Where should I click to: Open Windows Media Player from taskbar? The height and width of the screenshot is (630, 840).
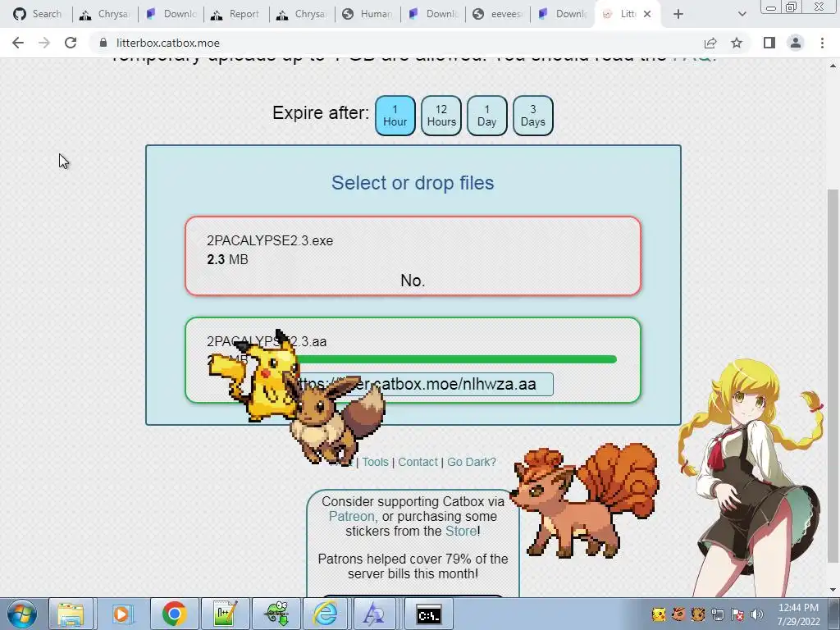(x=121, y=614)
